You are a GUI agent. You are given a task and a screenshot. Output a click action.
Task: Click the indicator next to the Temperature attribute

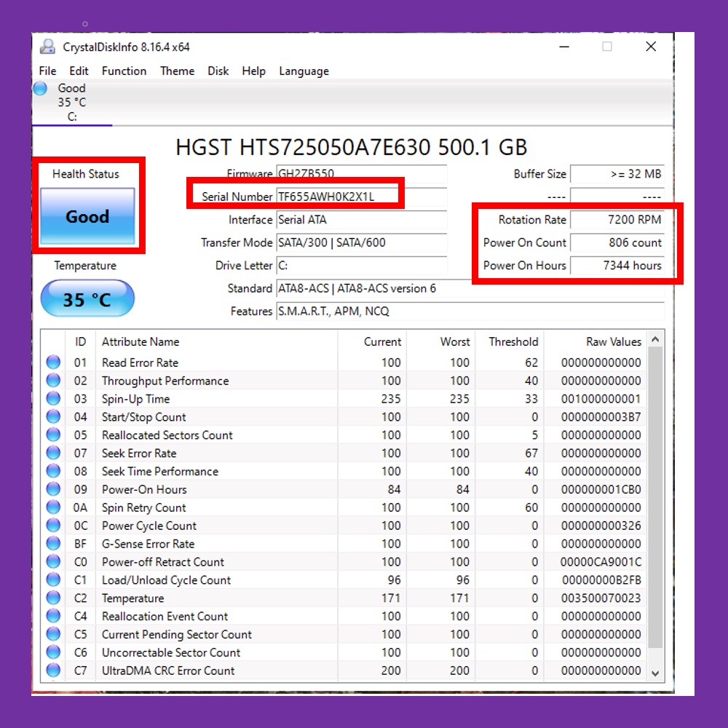(x=52, y=598)
